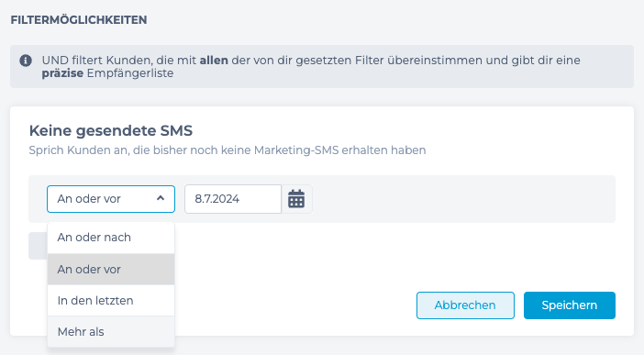Click the bold word 'allen' in the banner
The width and height of the screenshot is (644, 355).
[x=214, y=61]
